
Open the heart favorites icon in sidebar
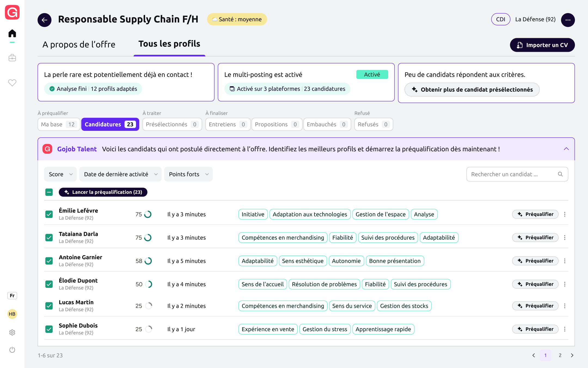[x=12, y=83]
